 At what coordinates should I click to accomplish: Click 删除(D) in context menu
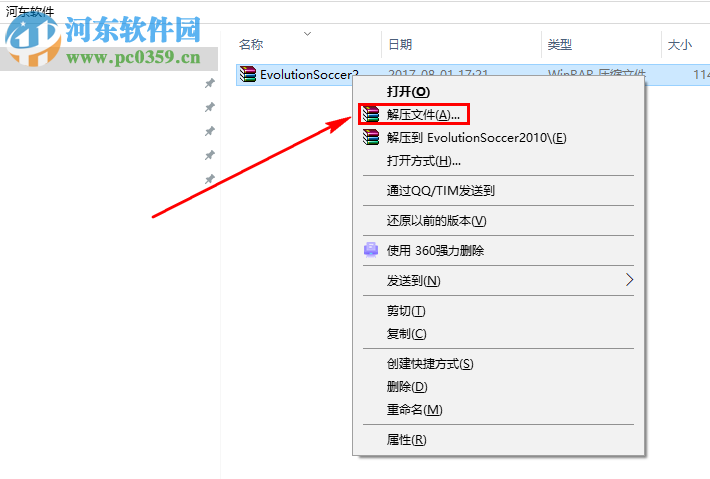[498, 387]
